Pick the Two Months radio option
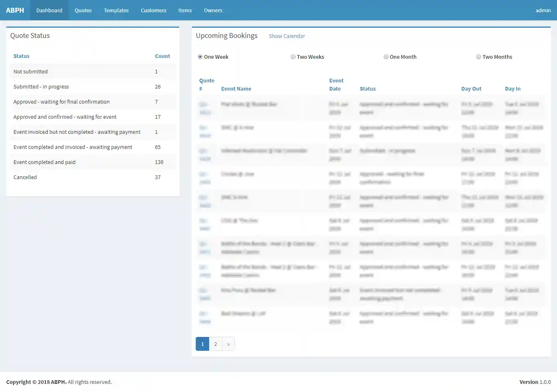557x392 pixels. tap(479, 57)
